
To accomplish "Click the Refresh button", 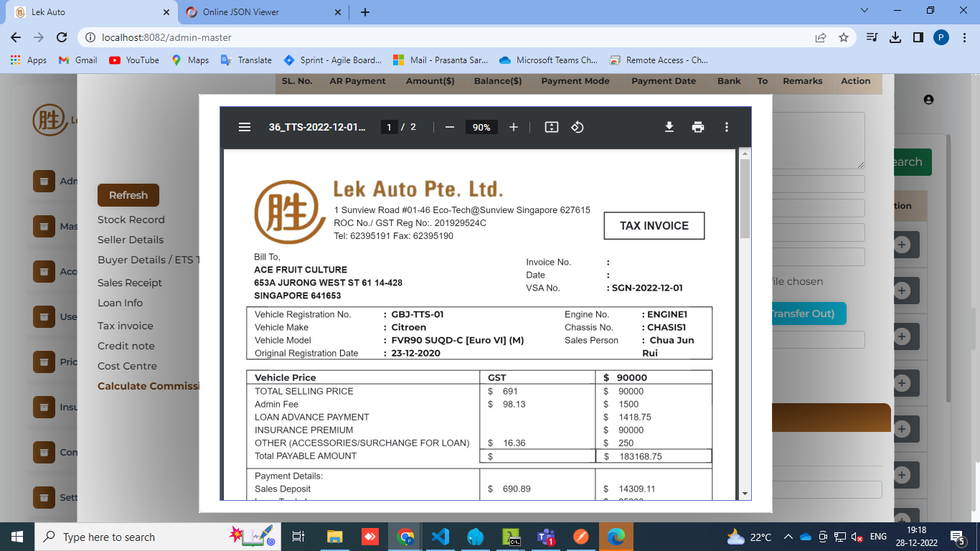I will tap(128, 195).
